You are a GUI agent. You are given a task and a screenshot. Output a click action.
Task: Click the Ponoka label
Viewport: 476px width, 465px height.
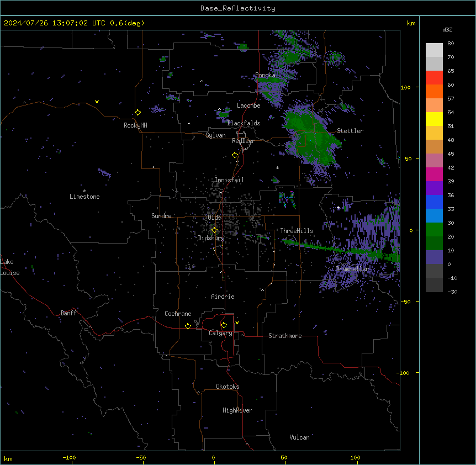point(265,75)
